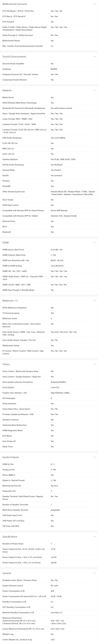Click the 'Pandora' row label

click(6, 181)
